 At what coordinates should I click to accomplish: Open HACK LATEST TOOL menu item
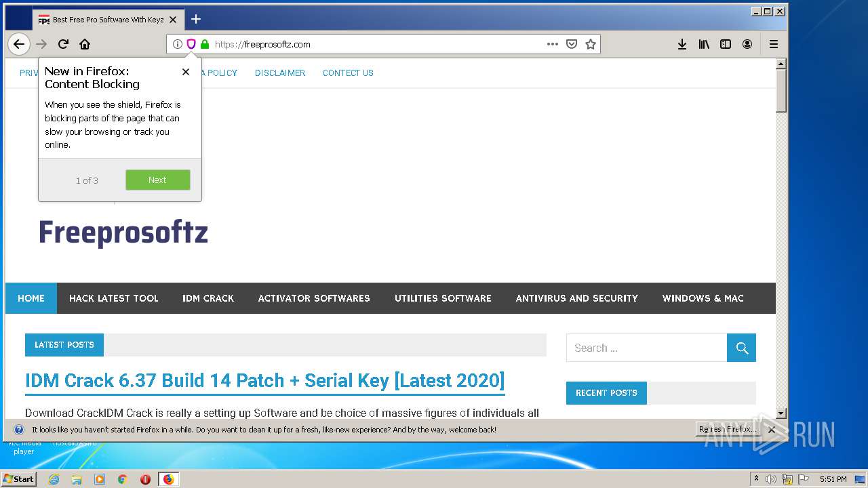pos(114,298)
